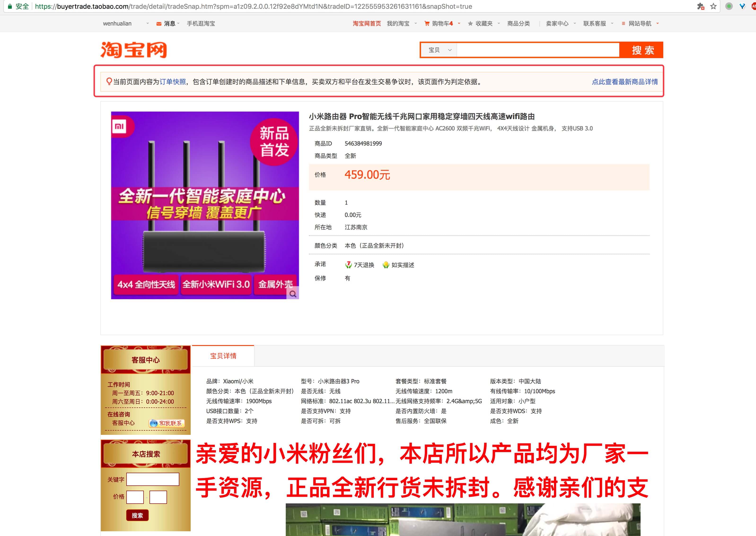Click the price 459.00元

(x=367, y=175)
